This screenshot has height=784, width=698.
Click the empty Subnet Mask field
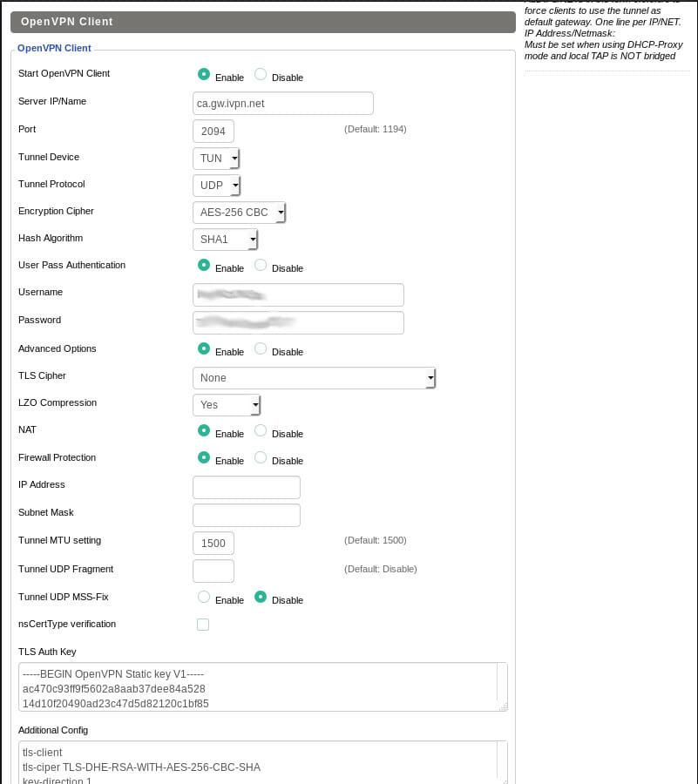(x=247, y=516)
